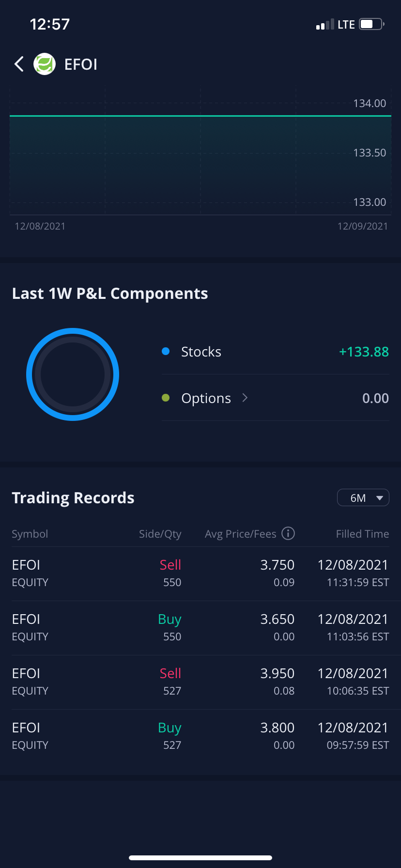The height and width of the screenshot is (868, 401).
Task: Open the 6M period dropdown
Action: click(x=363, y=498)
